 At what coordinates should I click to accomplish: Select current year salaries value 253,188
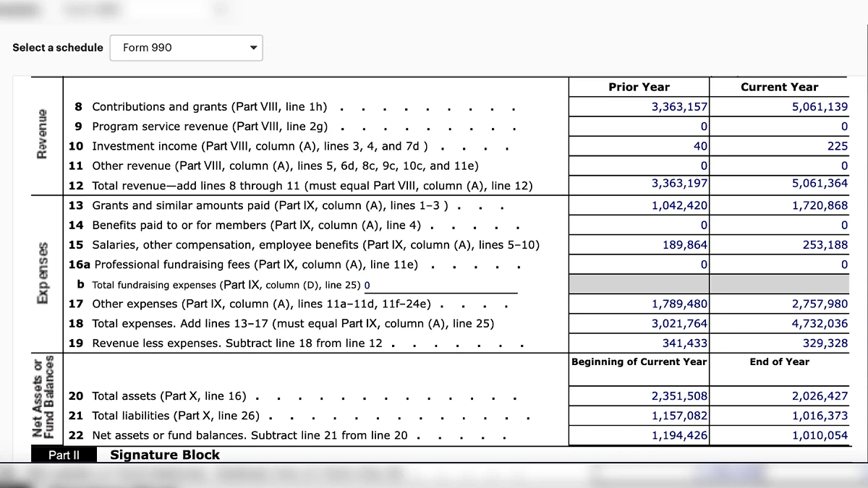(x=825, y=245)
